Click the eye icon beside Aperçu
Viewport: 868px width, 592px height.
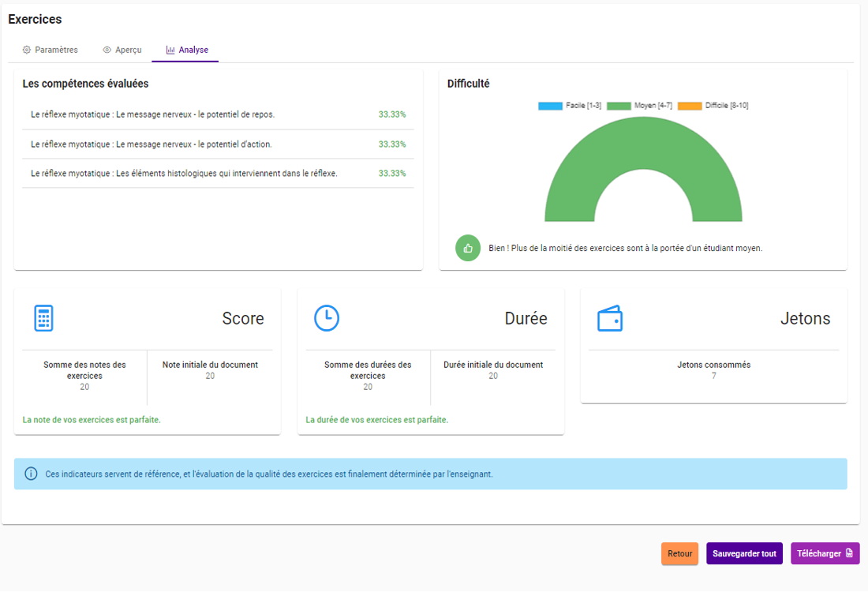pos(107,50)
